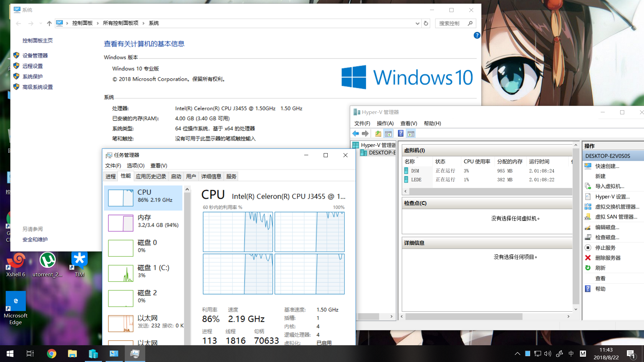Click the 快速创建 icon in Hyper-V actions
Viewport: 644px width, 362px height.
pyautogui.click(x=588, y=166)
